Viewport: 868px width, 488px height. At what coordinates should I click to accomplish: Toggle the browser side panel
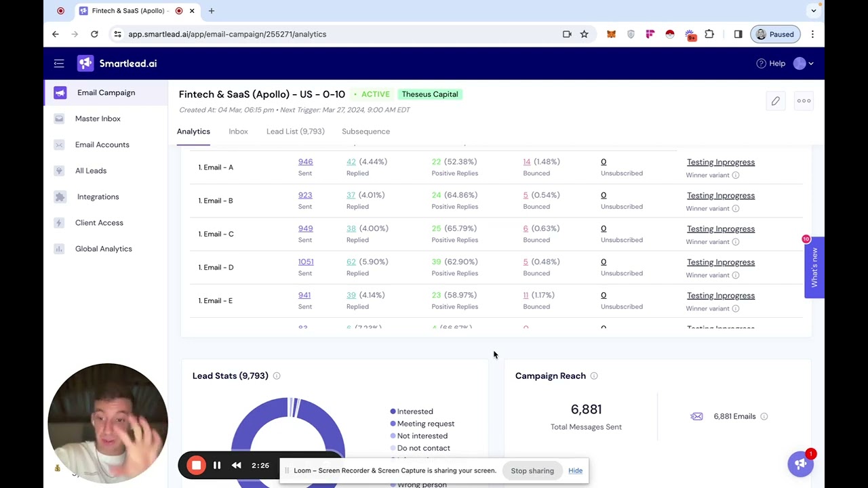(738, 34)
